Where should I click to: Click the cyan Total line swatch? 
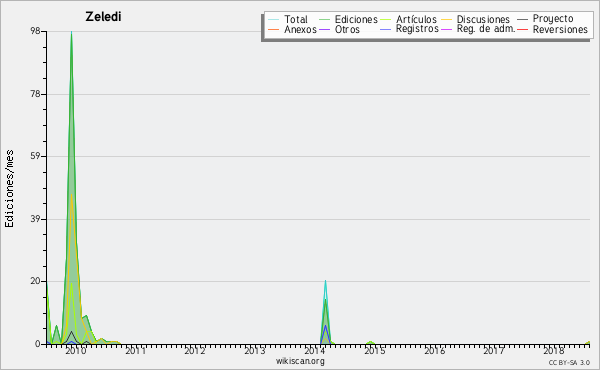pyautogui.click(x=273, y=20)
